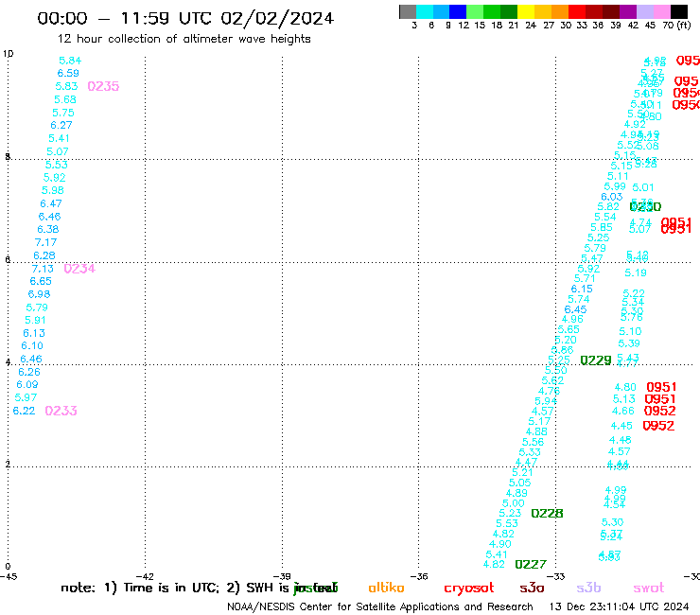
Task: Click the NOAA/NESDIS Center credit text
Action: pyautogui.click(x=380, y=606)
